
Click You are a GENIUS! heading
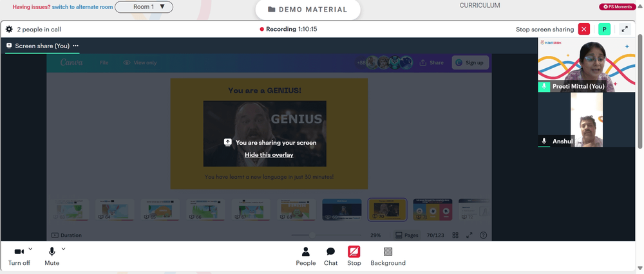265,90
